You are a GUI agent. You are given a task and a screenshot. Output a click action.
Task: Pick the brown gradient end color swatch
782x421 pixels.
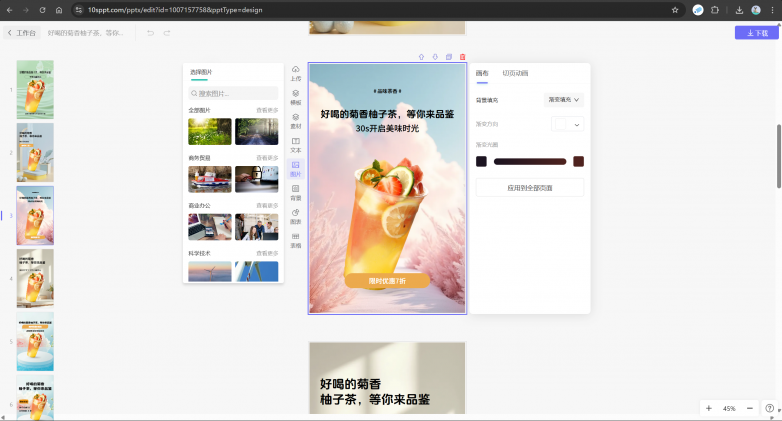point(579,161)
